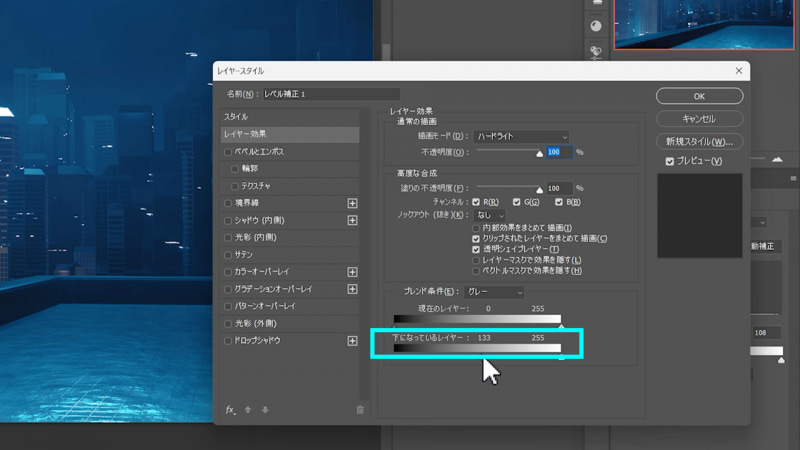This screenshot has height=450, width=800.
Task: Enable 光彩 (内側) checkbox
Action: [228, 238]
